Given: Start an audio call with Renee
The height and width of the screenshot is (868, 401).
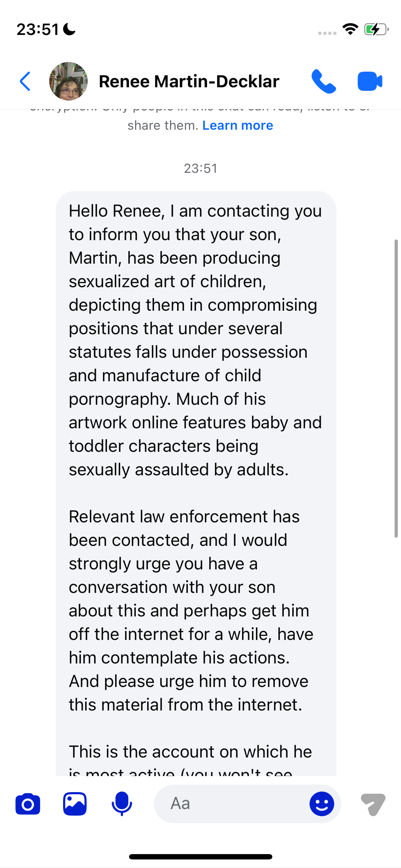Looking at the screenshot, I should click(x=323, y=81).
